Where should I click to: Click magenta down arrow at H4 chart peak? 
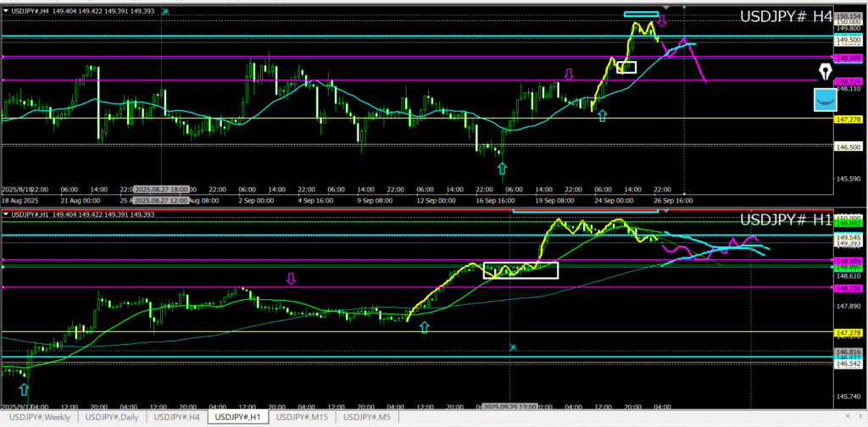662,20
